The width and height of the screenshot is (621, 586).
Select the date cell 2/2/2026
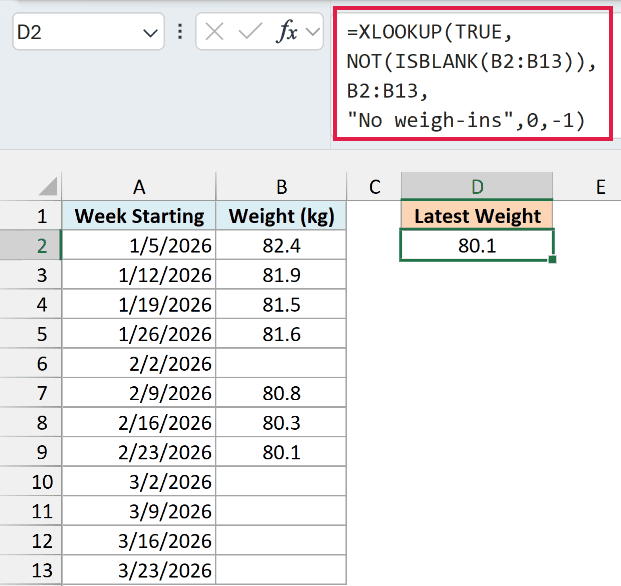click(139, 363)
